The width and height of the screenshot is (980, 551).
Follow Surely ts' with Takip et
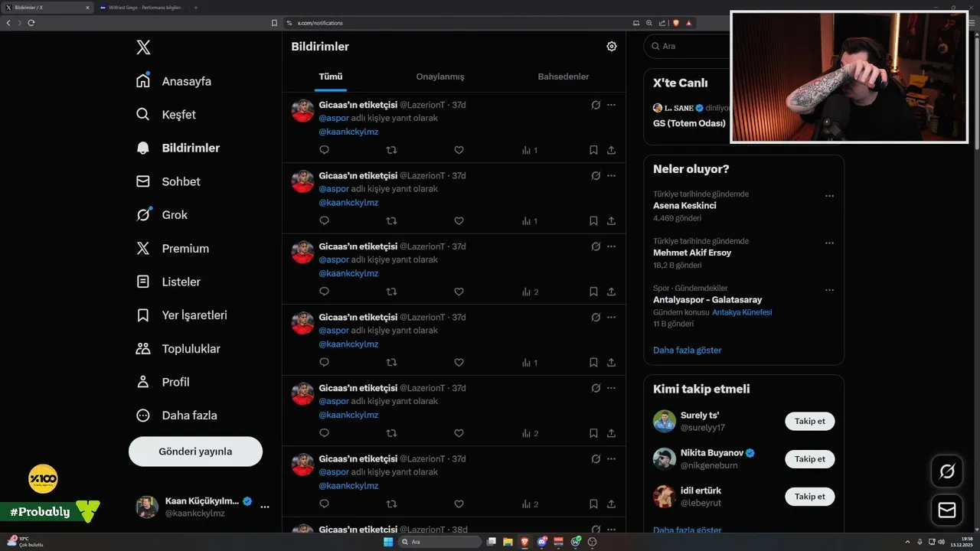810,421
